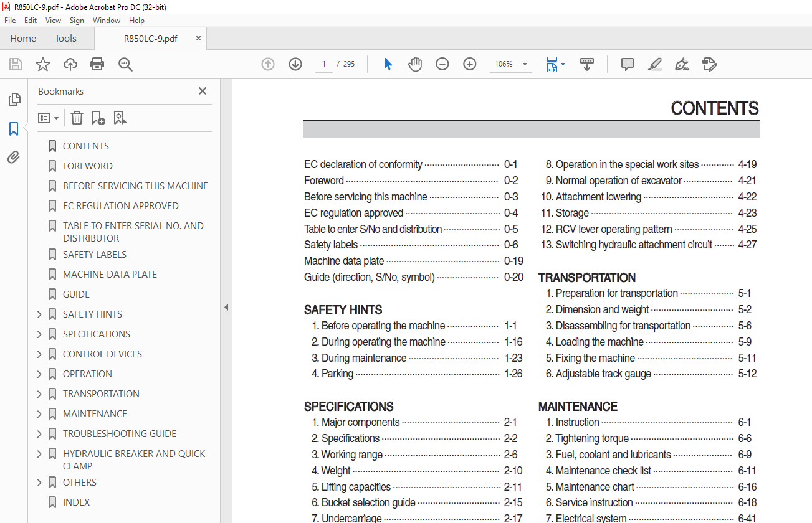The width and height of the screenshot is (812, 523).
Task: Expand the HYDRAULIC BREAKER AND QUICK CLAMP bookmark
Action: (40, 454)
